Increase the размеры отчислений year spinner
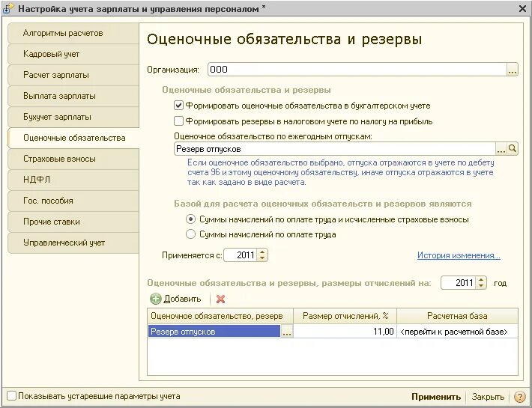The height and width of the screenshot is (408, 532). (481, 279)
